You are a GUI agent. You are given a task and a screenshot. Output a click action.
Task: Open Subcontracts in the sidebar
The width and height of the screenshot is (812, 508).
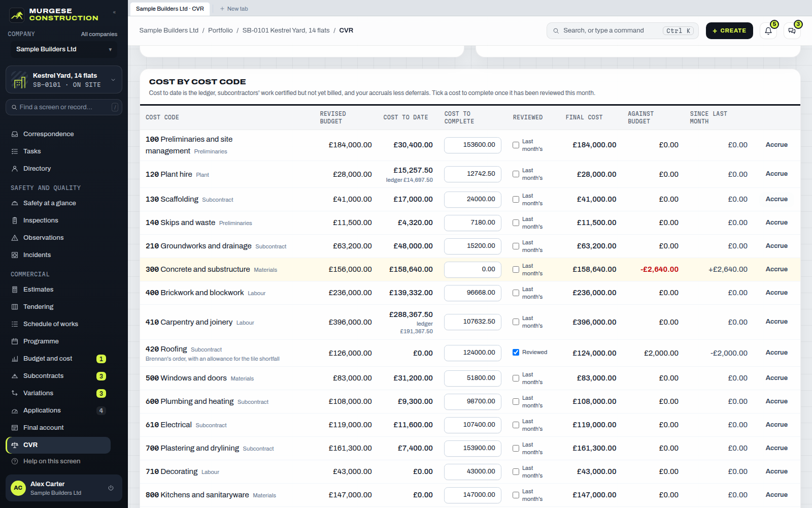pyautogui.click(x=58, y=376)
